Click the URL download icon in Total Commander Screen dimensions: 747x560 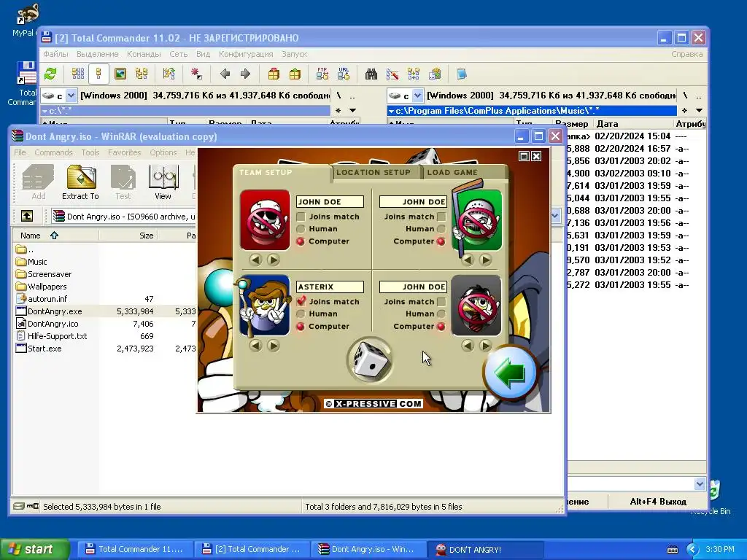coord(344,74)
